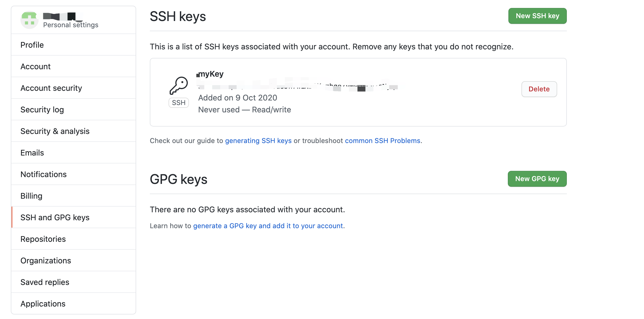Open Notifications settings

[43, 174]
